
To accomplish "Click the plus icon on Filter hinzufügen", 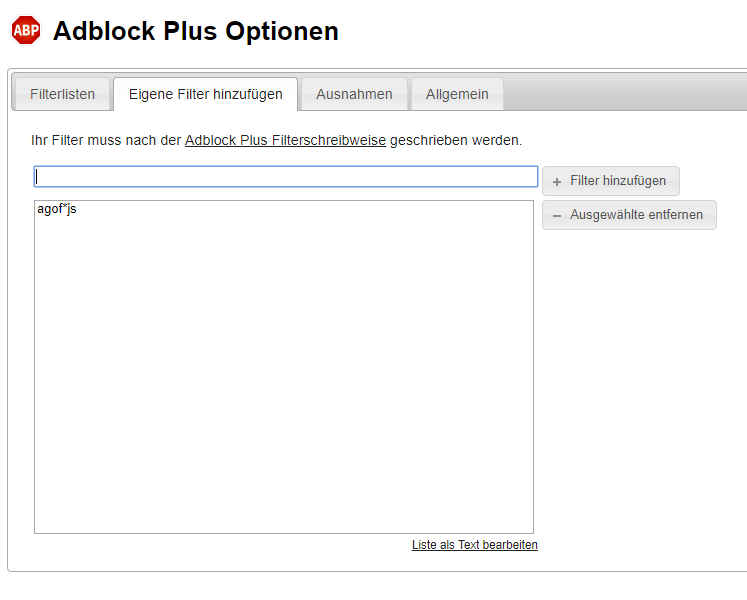I will tap(557, 182).
